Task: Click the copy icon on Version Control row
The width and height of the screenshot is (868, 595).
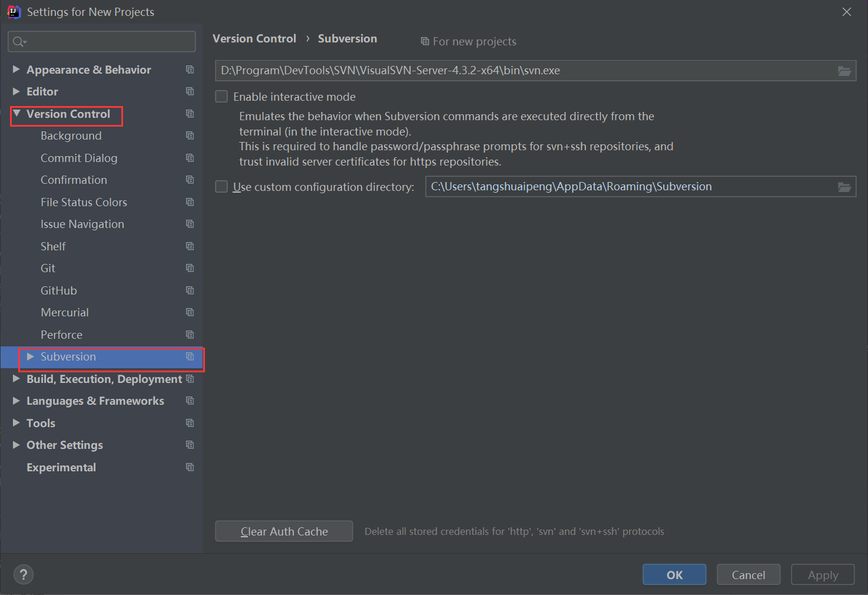Action: (190, 114)
